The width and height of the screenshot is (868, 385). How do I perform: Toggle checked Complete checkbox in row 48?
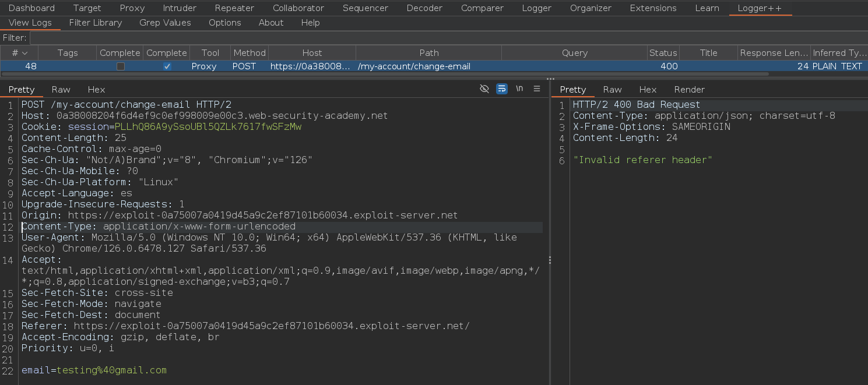click(167, 66)
